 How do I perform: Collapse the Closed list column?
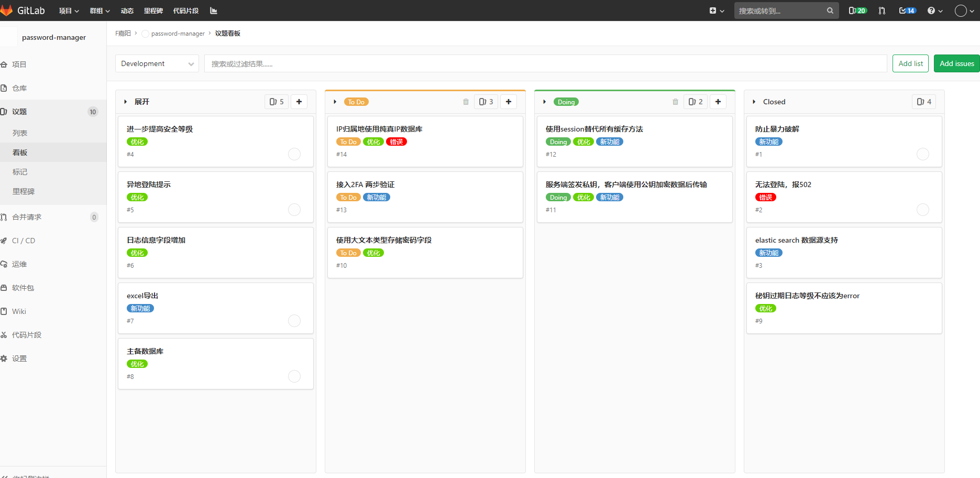tap(754, 102)
